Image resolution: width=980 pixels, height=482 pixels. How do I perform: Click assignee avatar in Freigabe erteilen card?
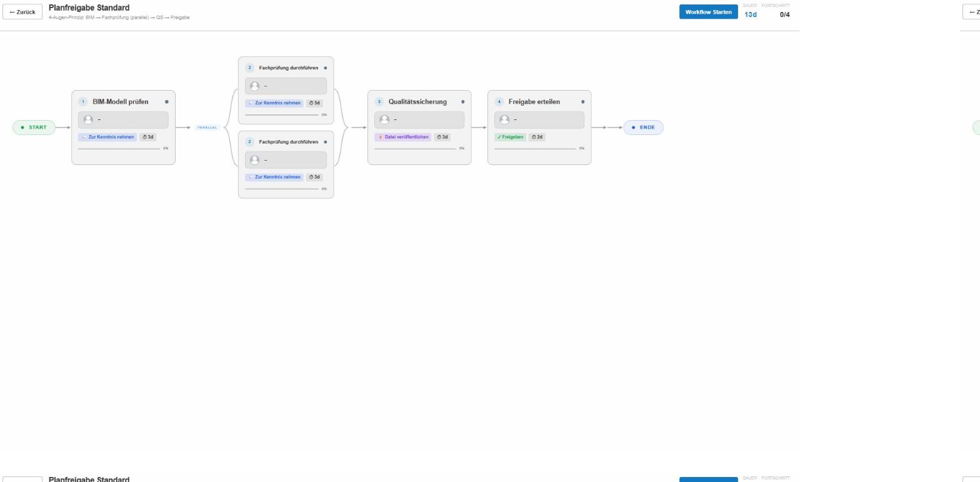click(504, 119)
